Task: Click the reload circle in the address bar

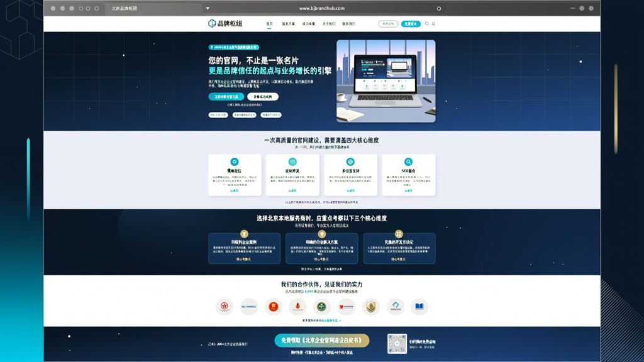Action: 438,8
